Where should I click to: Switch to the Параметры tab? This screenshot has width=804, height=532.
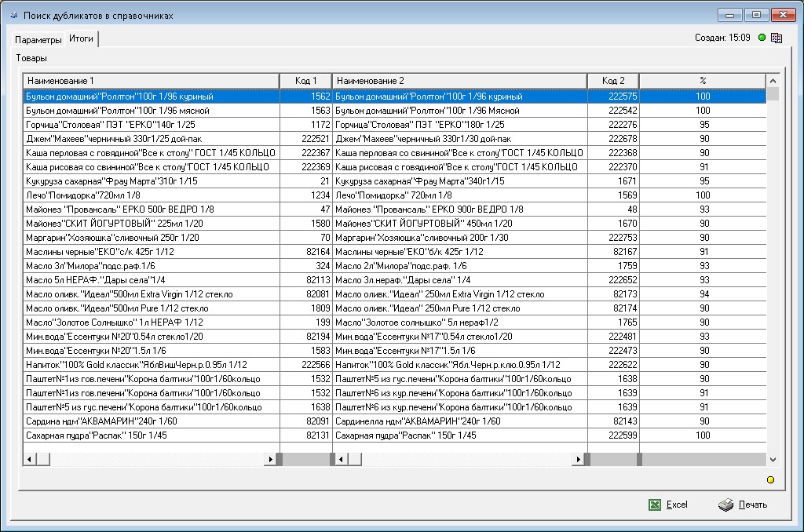tap(38, 39)
